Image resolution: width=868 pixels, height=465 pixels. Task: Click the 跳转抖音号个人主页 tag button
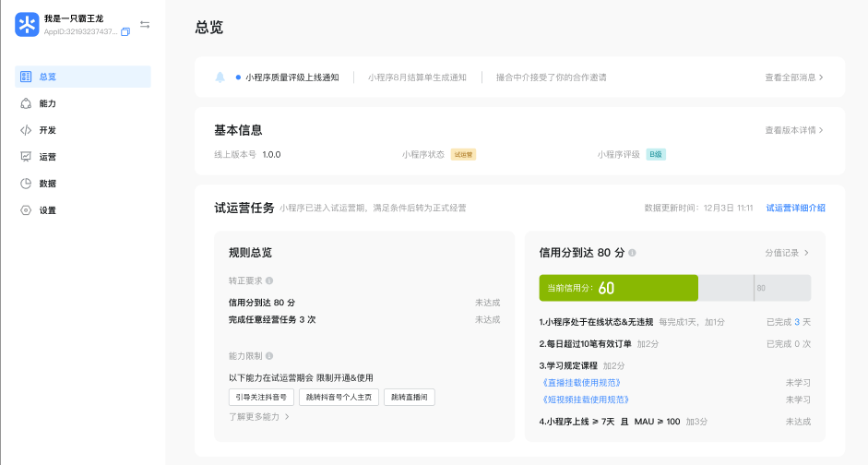tap(339, 397)
